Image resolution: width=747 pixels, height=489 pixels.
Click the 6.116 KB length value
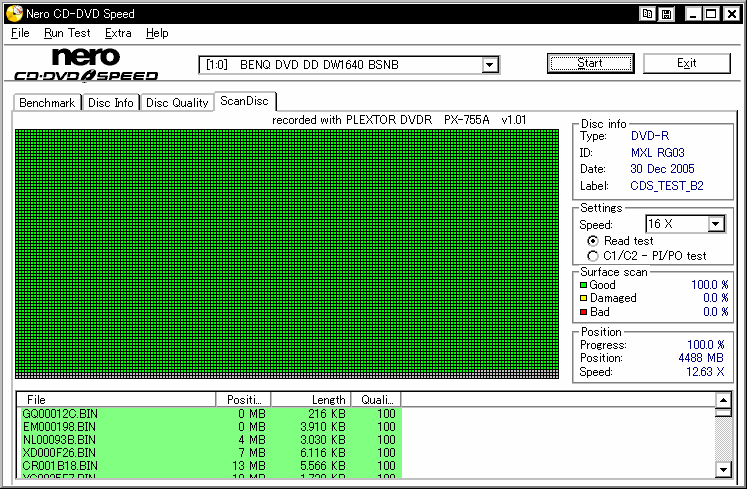pyautogui.click(x=323, y=452)
